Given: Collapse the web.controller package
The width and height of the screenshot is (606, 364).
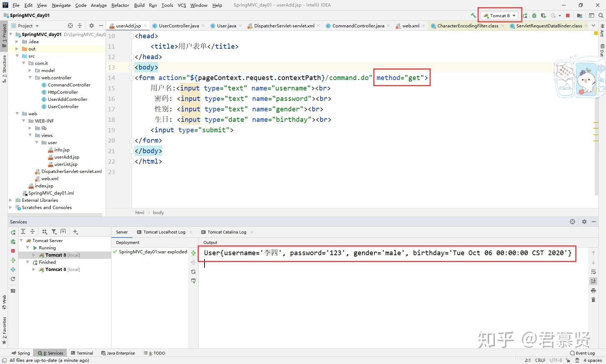Looking at the screenshot, I should (x=30, y=78).
